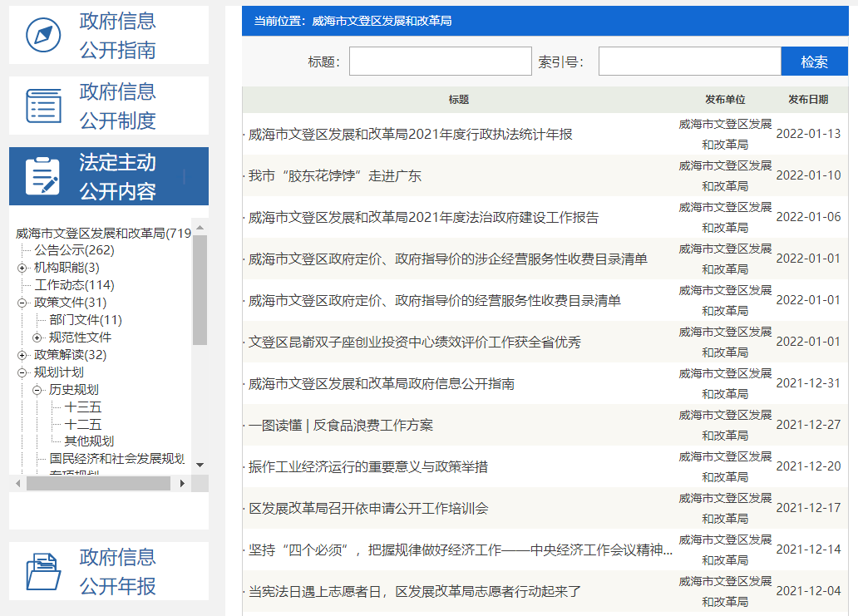The height and width of the screenshot is (616, 858).
Task: Click the clipboard icon for 法定主动公开内容
Action: pyautogui.click(x=43, y=176)
